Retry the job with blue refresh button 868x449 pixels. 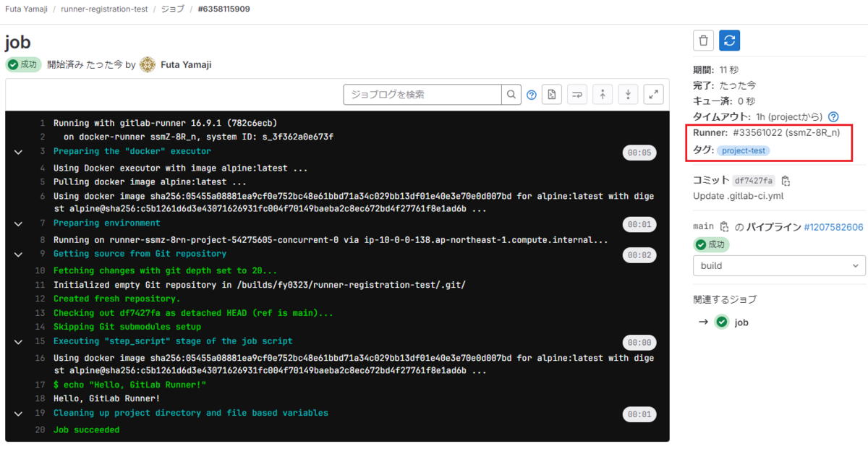coord(730,40)
